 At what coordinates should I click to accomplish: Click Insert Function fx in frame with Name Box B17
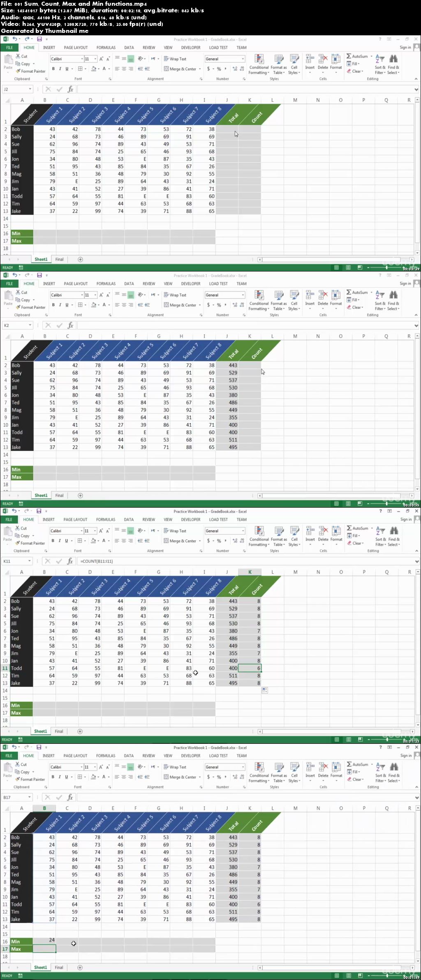pyautogui.click(x=70, y=797)
